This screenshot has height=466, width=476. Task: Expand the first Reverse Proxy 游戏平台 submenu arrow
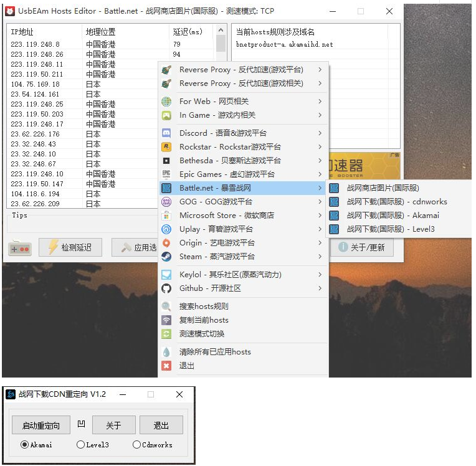(320, 70)
